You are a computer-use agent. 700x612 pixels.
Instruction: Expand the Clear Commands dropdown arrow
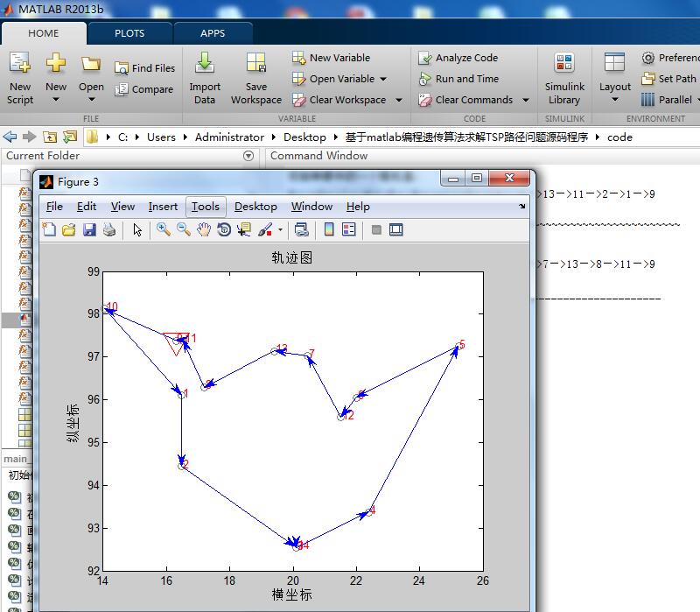pos(526,100)
